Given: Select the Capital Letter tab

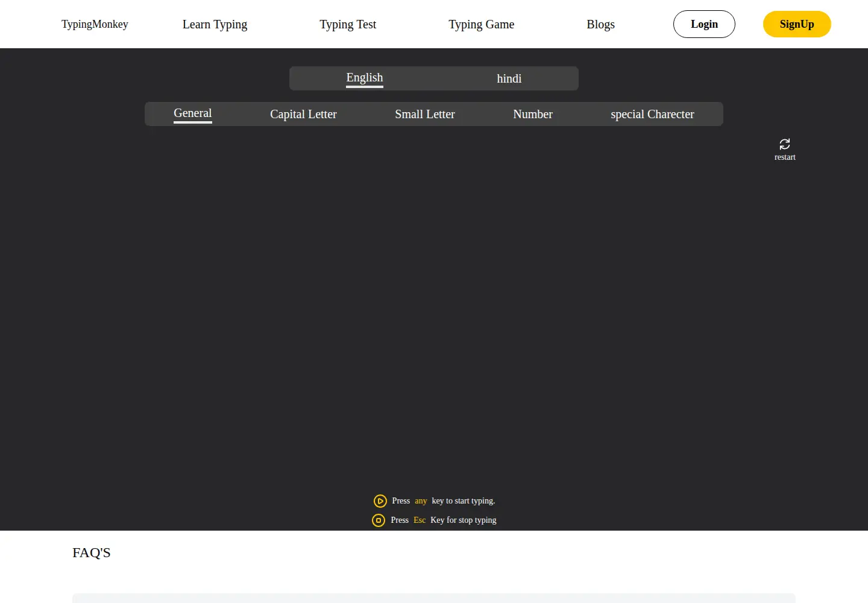Looking at the screenshot, I should click(x=303, y=114).
